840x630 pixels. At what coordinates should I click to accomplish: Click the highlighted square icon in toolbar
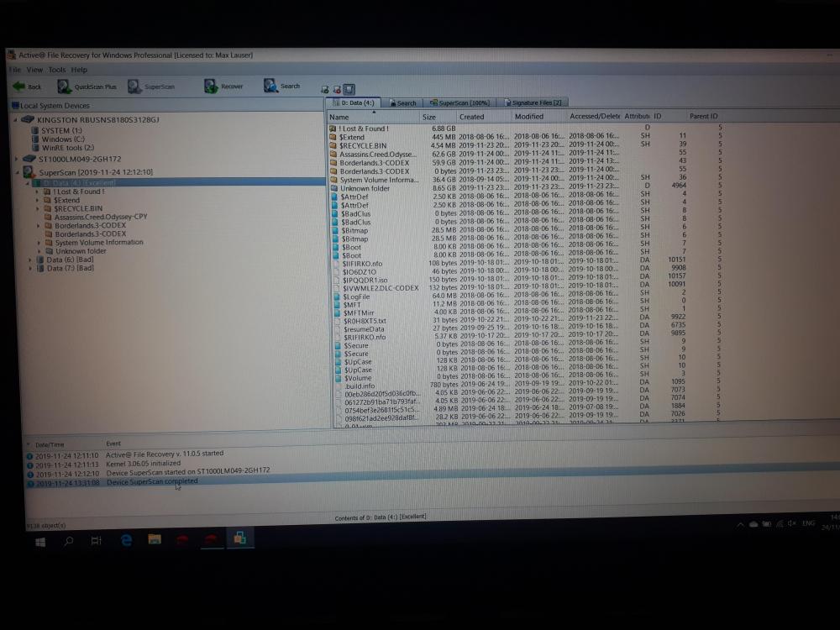click(x=349, y=90)
